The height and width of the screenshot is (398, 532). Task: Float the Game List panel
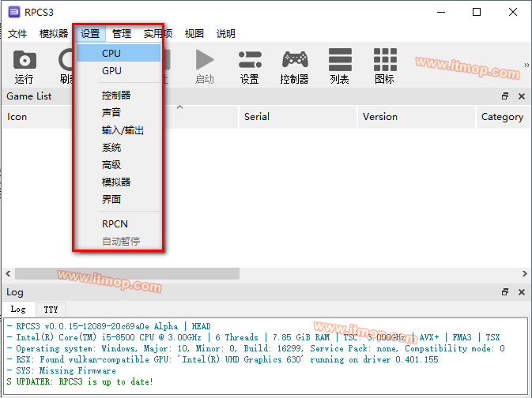[x=505, y=96]
